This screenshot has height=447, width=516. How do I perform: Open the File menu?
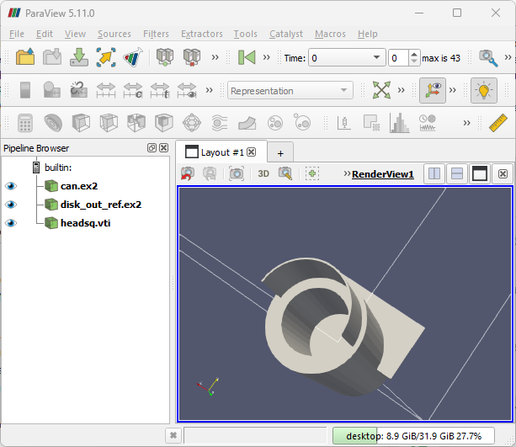click(17, 34)
